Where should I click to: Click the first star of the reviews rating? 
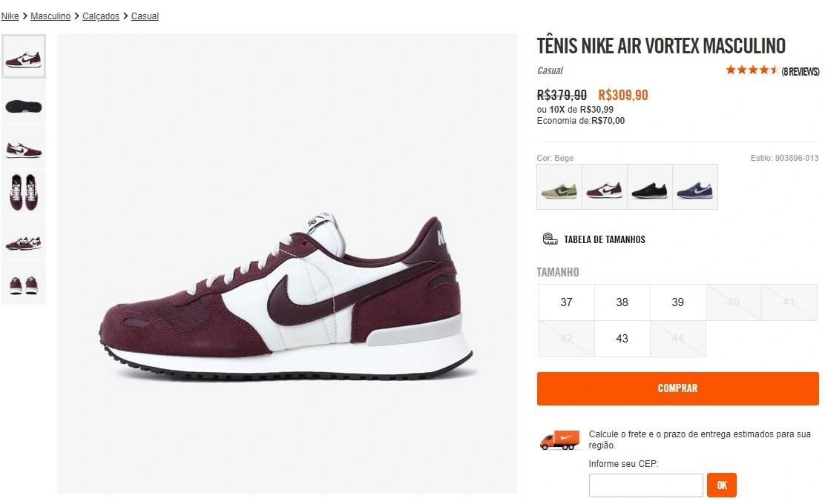pos(730,69)
